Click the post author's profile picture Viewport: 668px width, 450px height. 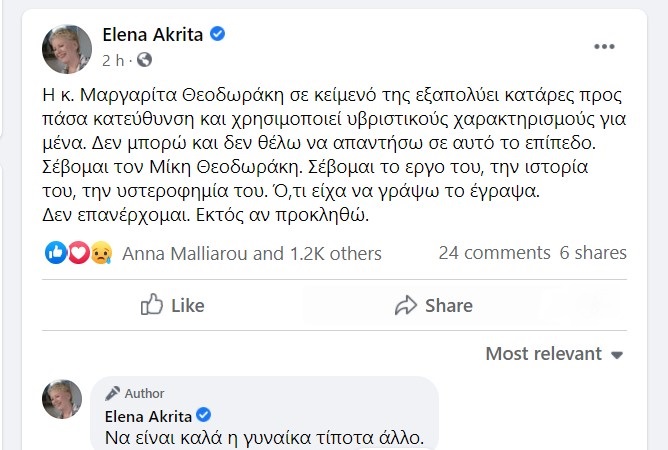68,47
